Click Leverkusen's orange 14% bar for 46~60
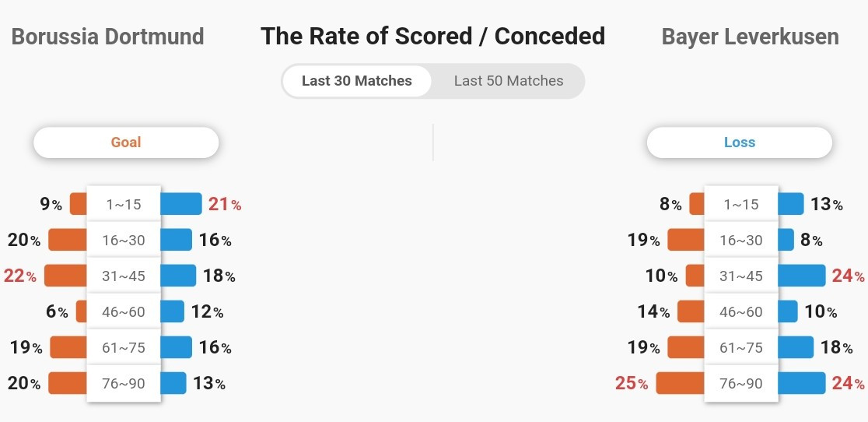Screen dimensions: 868x422 coord(691,311)
